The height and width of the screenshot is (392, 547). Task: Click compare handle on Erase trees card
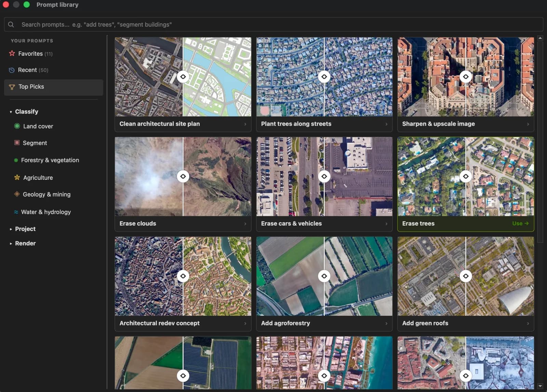466,176
